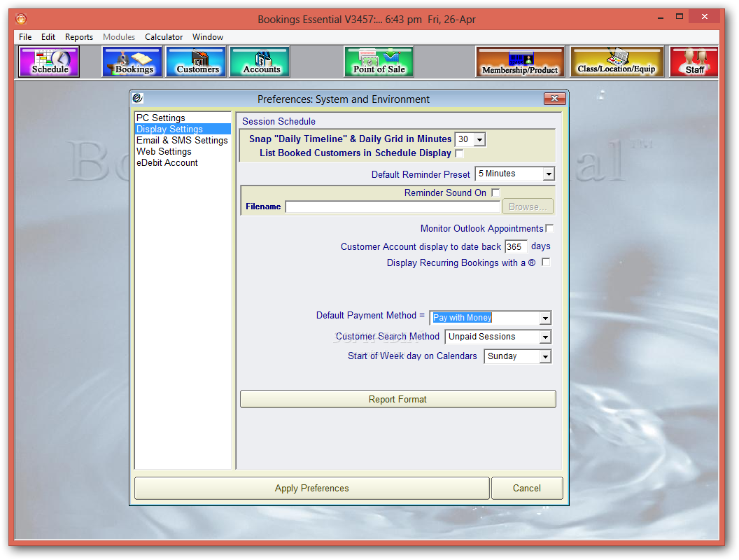
Task: Open the Class/Location/Equip module
Action: [x=617, y=62]
